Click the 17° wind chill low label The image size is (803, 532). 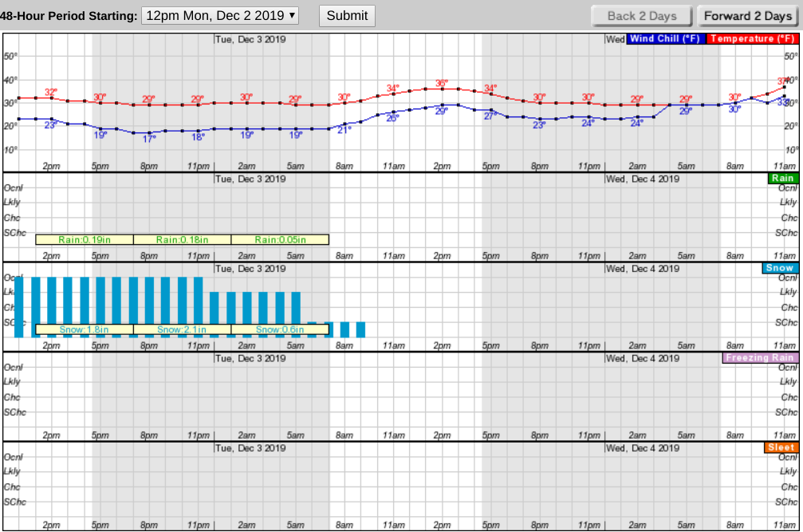(149, 139)
